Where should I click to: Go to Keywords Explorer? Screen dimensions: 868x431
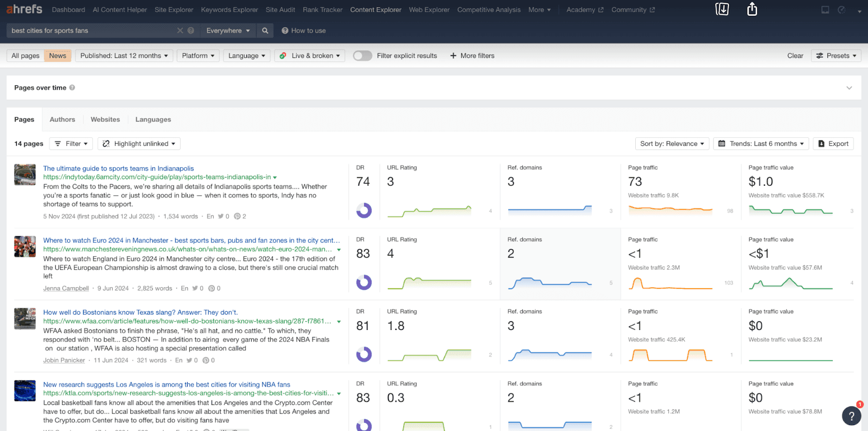click(229, 10)
